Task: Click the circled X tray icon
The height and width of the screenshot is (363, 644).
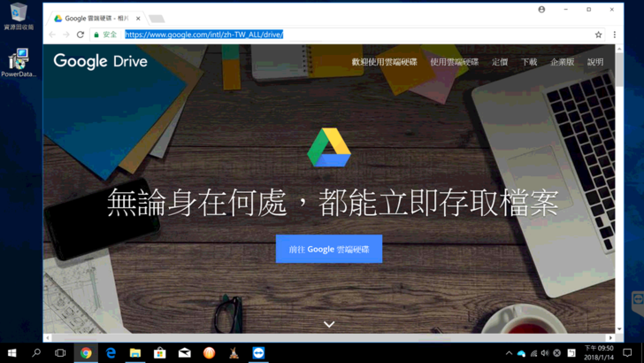Action: 557,353
